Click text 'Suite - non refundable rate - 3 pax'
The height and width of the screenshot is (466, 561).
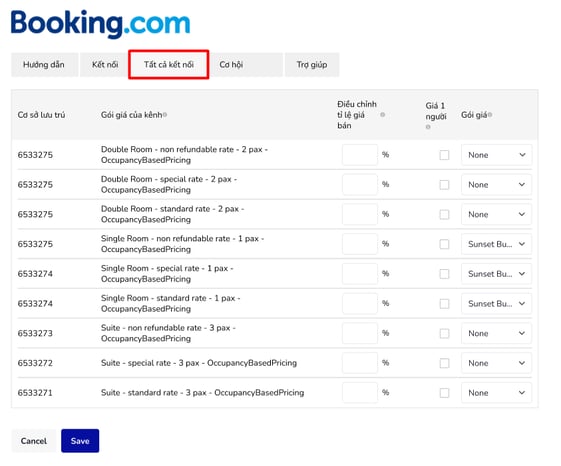pyautogui.click(x=166, y=328)
